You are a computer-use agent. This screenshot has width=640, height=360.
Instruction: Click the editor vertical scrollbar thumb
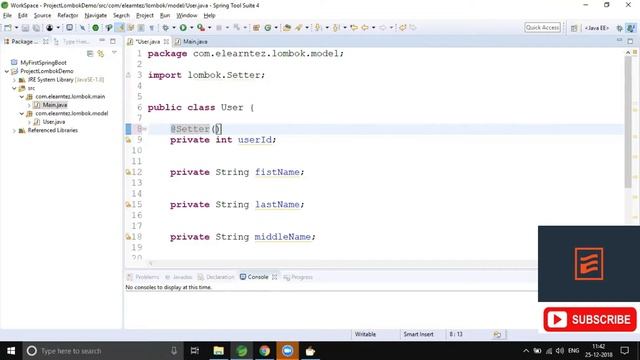tap(628, 122)
